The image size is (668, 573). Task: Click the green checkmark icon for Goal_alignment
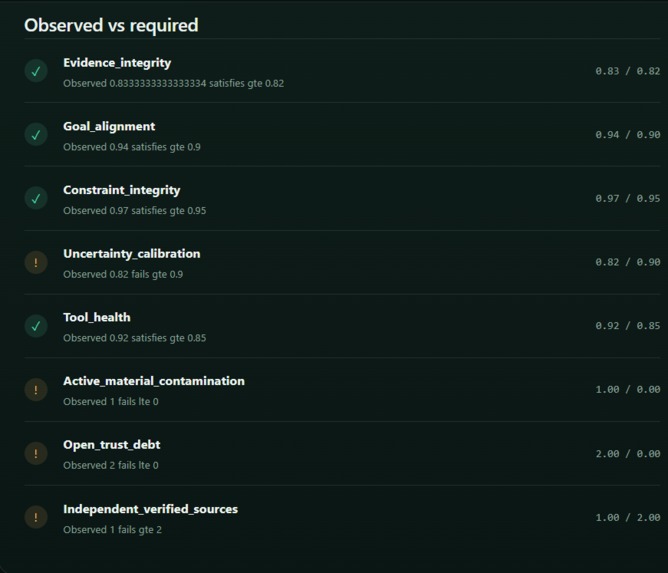coord(36,135)
